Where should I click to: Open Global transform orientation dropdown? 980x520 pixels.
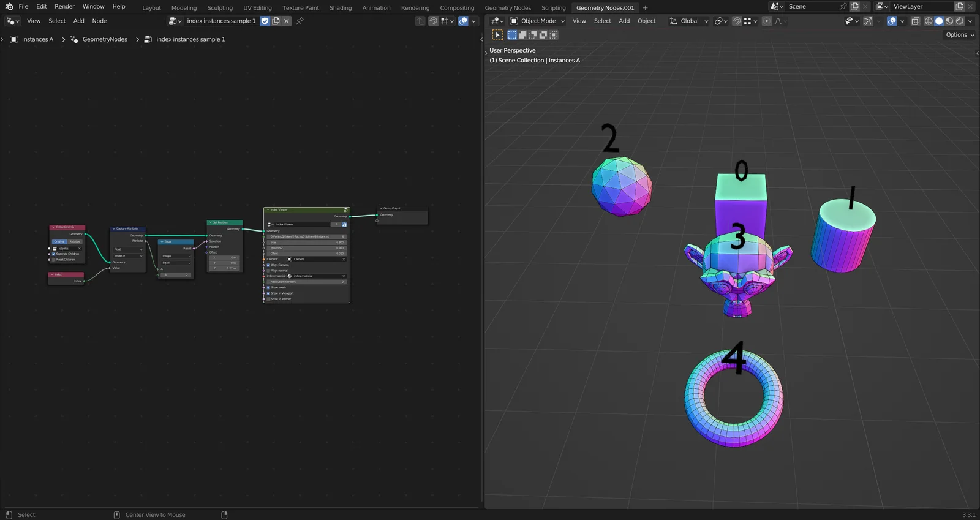(x=689, y=21)
